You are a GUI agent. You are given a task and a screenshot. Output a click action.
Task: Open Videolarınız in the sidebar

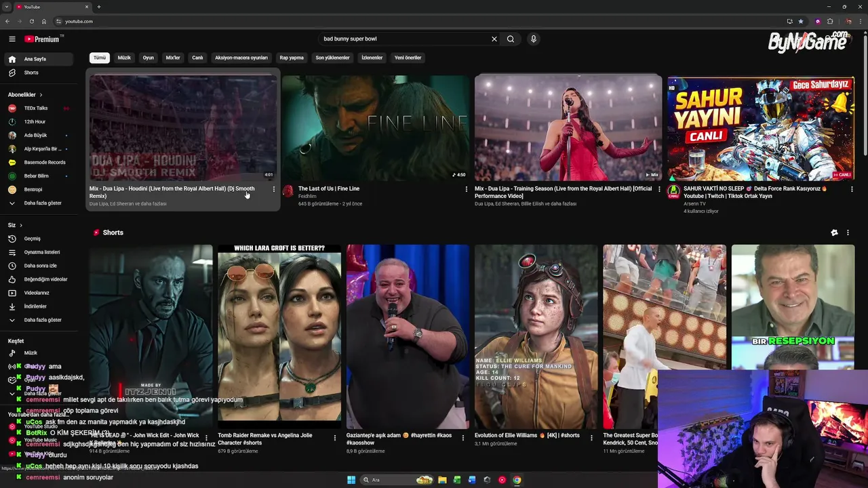pyautogui.click(x=38, y=293)
